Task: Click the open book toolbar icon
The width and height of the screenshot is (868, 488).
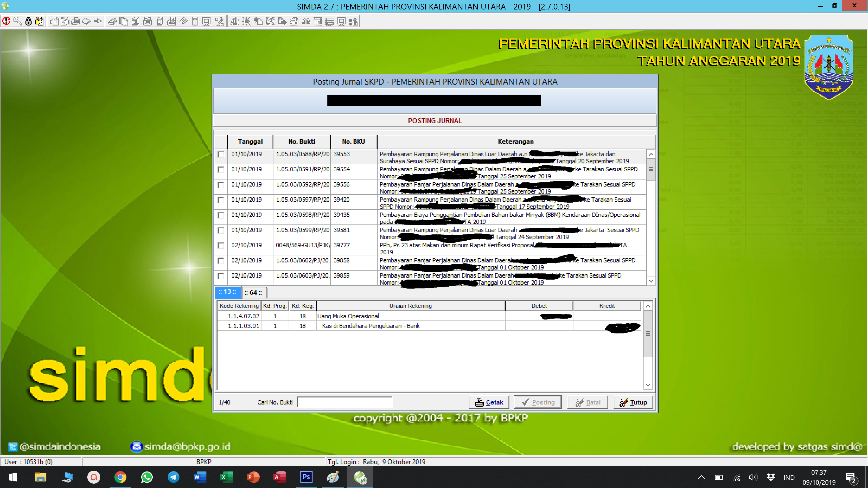Action: pyautogui.click(x=306, y=22)
